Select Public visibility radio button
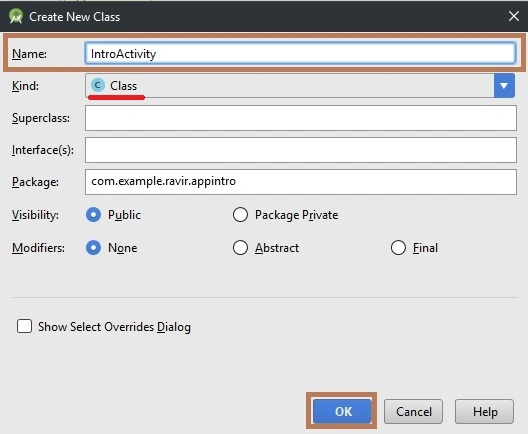The height and width of the screenshot is (434, 528). tap(94, 214)
